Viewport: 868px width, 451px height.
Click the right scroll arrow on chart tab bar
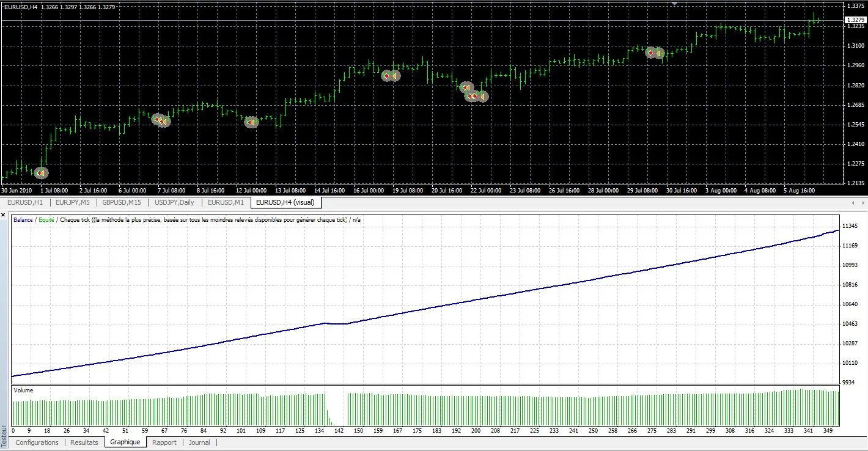861,202
